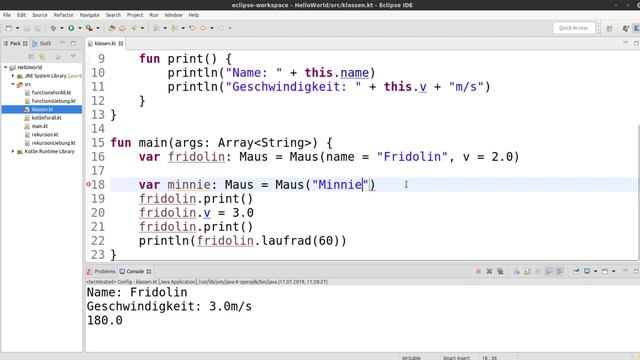Click the Next Annotation toolbar icon
The image size is (640, 360).
tap(156, 28)
